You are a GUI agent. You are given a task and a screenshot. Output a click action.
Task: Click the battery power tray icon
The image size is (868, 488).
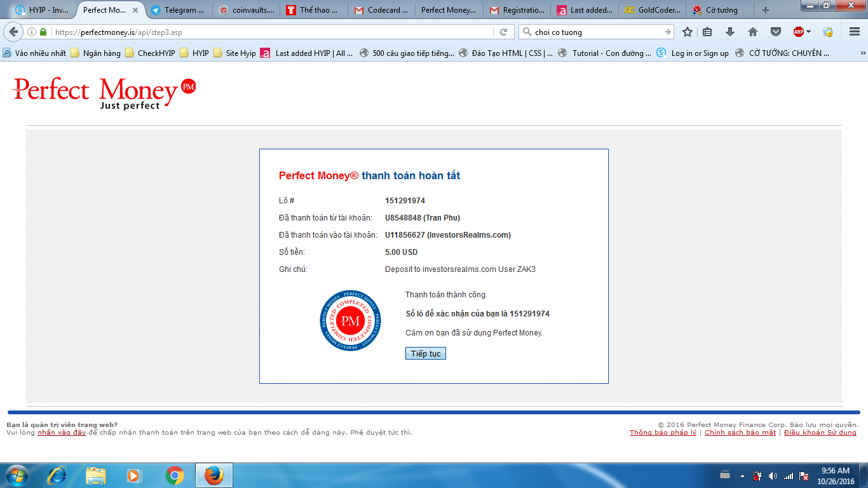757,476
